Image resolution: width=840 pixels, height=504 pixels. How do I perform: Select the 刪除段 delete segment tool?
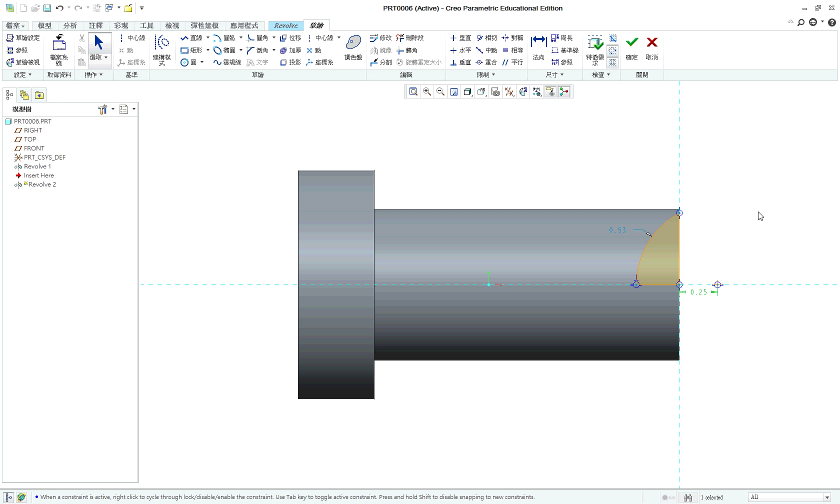pyautogui.click(x=410, y=38)
